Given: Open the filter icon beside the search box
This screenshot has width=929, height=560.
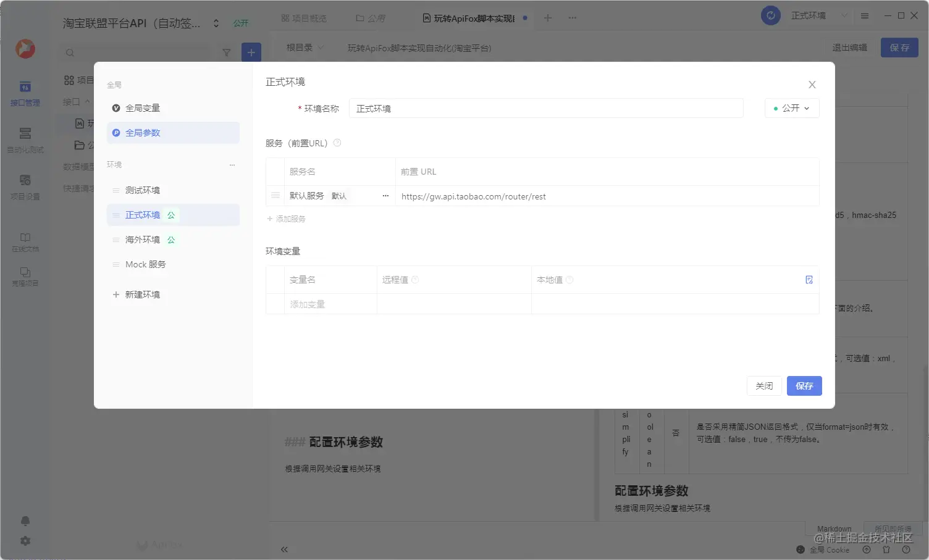Looking at the screenshot, I should click(x=227, y=52).
